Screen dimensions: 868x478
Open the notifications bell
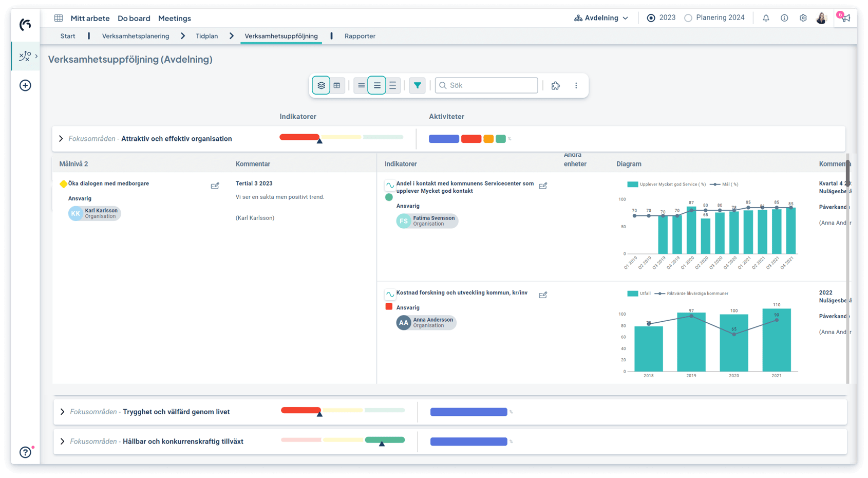(766, 18)
